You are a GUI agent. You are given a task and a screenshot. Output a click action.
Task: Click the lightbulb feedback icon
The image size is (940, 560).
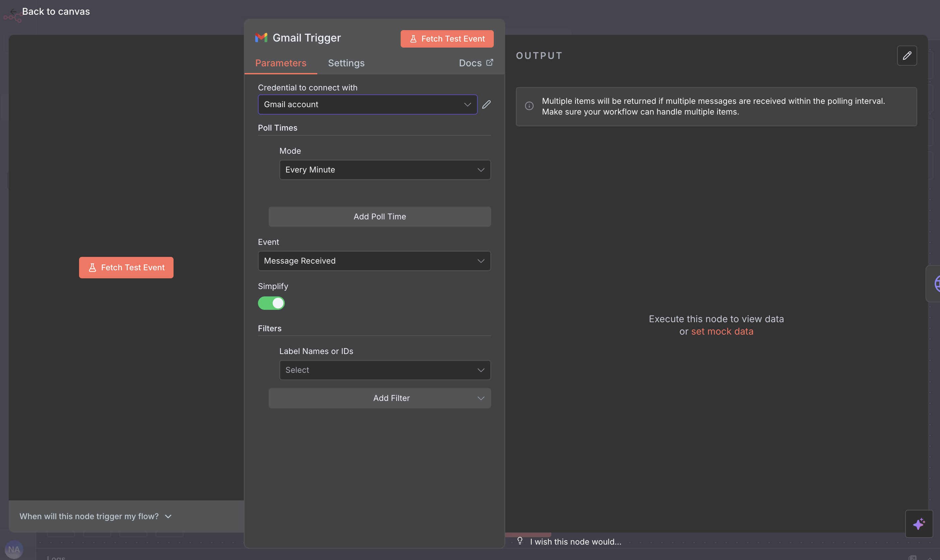pyautogui.click(x=520, y=541)
